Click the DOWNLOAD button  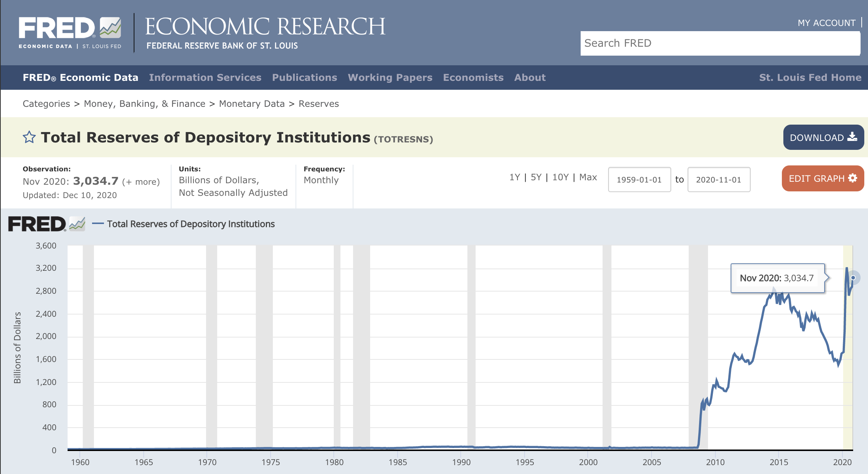(x=823, y=137)
